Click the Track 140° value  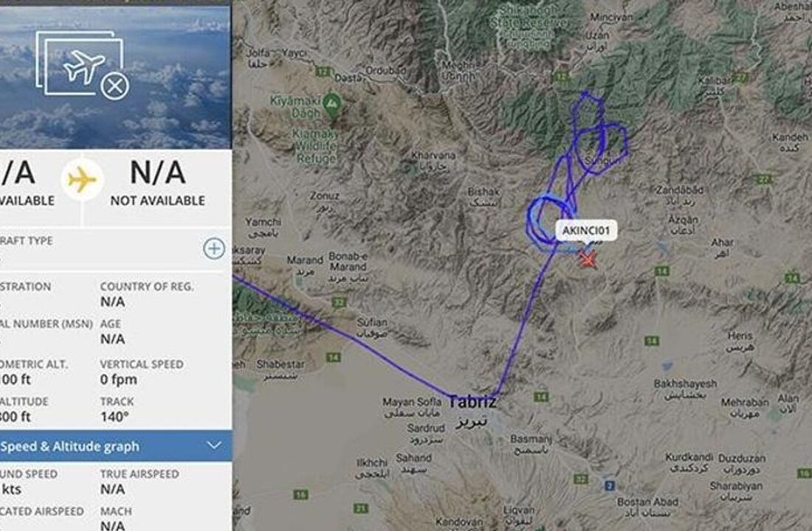[x=114, y=417]
